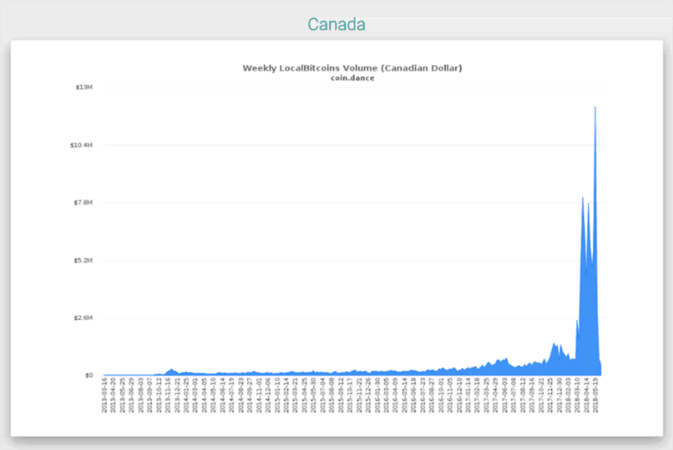Click the gray header bar beside Canada
Image resolution: width=673 pixels, height=450 pixels.
tap(520, 23)
